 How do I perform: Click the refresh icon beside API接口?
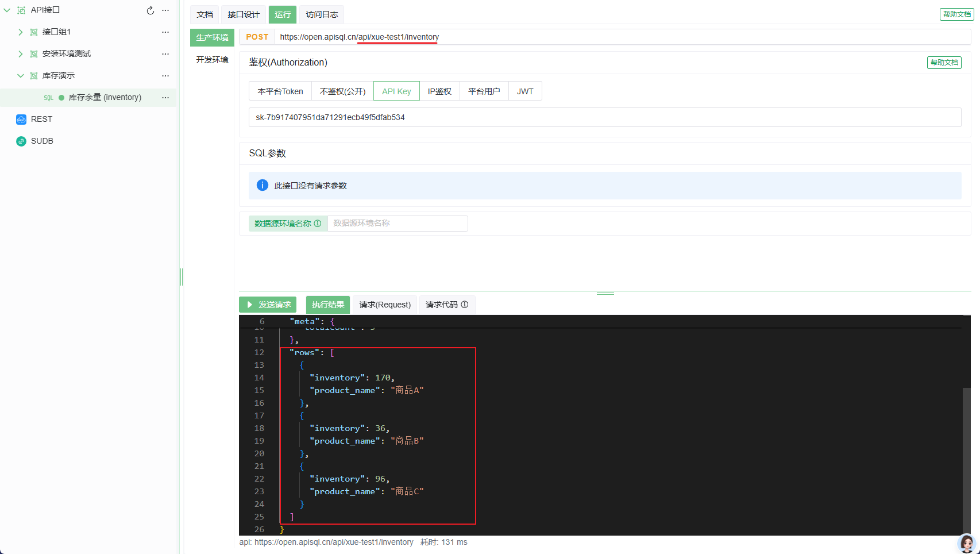click(151, 10)
